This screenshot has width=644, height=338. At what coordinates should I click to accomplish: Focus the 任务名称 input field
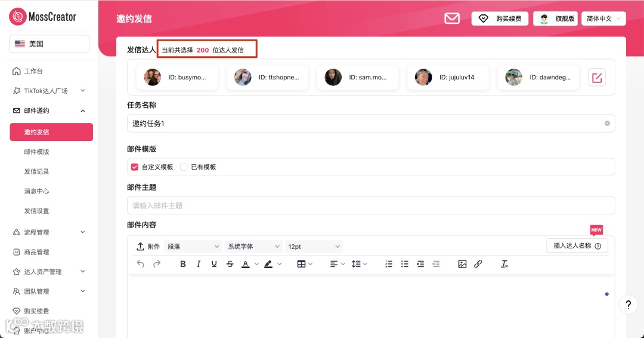371,124
